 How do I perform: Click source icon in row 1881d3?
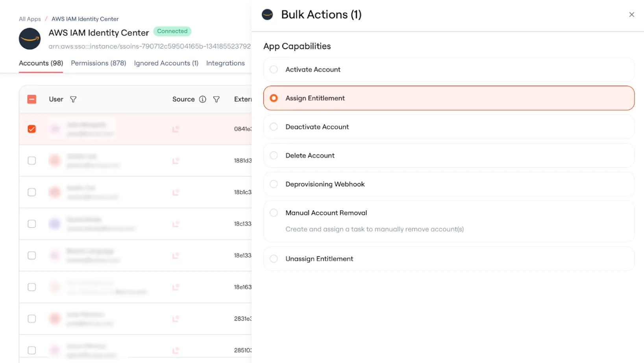(176, 161)
